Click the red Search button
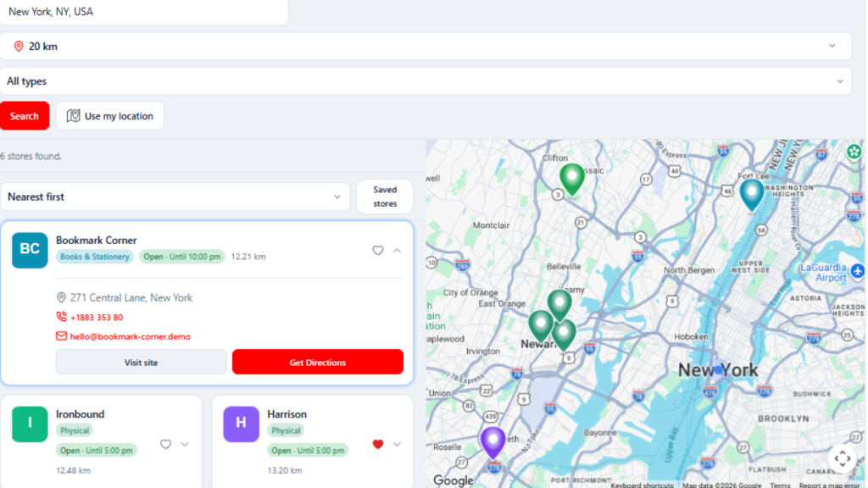Image resolution: width=868 pixels, height=488 pixels. click(25, 115)
